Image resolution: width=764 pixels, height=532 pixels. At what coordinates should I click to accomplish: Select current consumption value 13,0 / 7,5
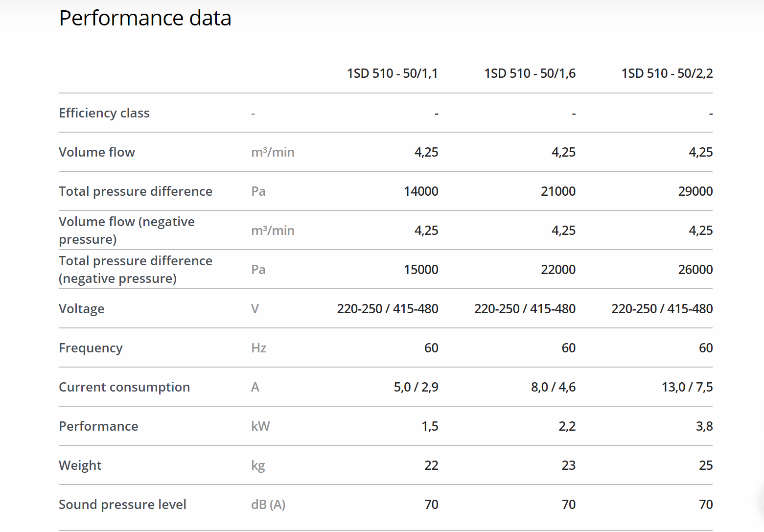pyautogui.click(x=687, y=387)
